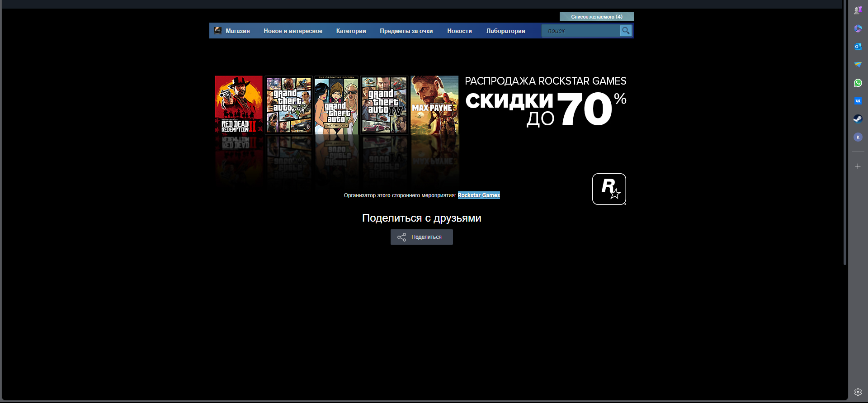Open the round "K" sidebar site icon
Screen dimensions: 868x403
(858, 137)
